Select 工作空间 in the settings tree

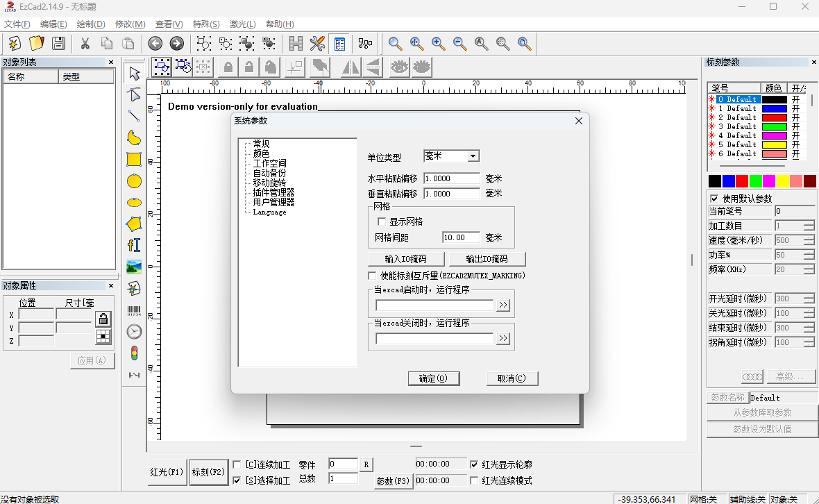click(269, 163)
